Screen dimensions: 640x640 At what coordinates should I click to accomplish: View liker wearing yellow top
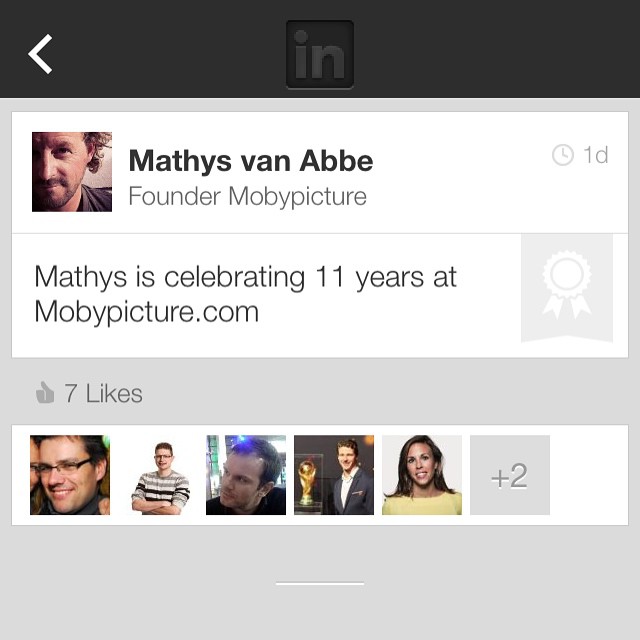click(x=422, y=475)
